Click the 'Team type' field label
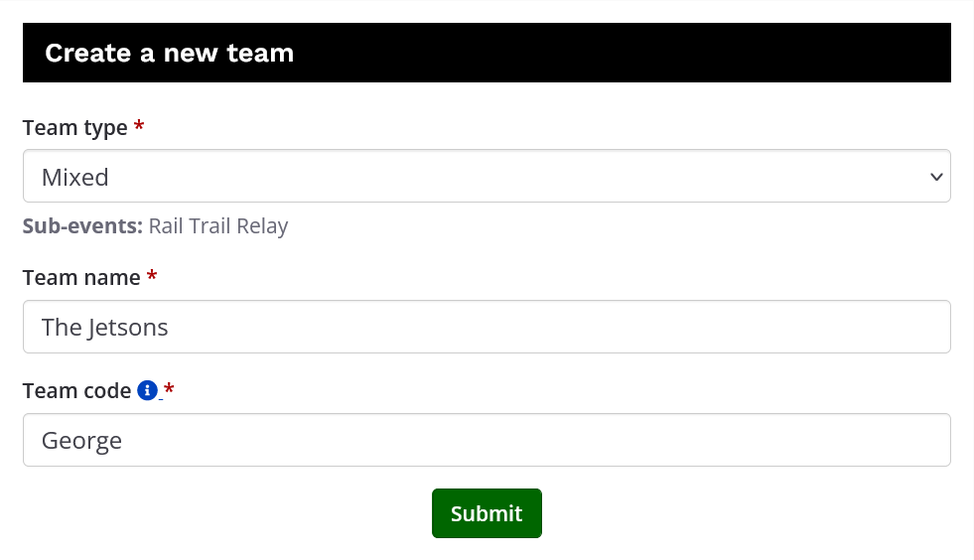This screenshot has width=974, height=560. coord(75,128)
